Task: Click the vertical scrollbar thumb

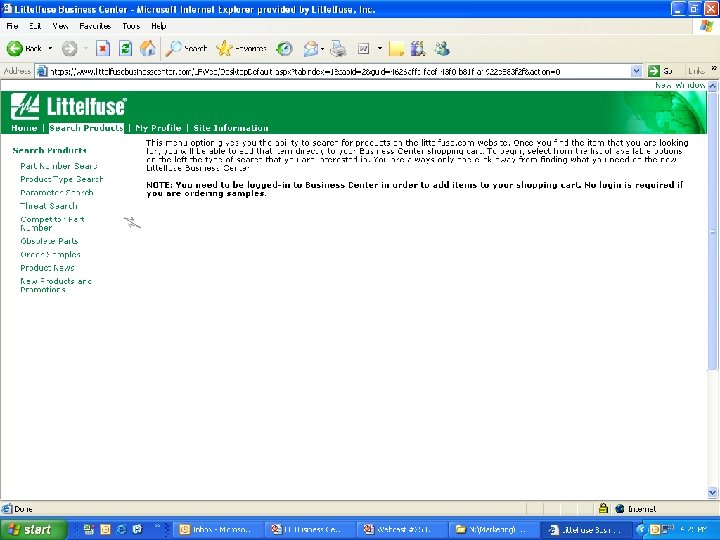Action: click(712, 230)
